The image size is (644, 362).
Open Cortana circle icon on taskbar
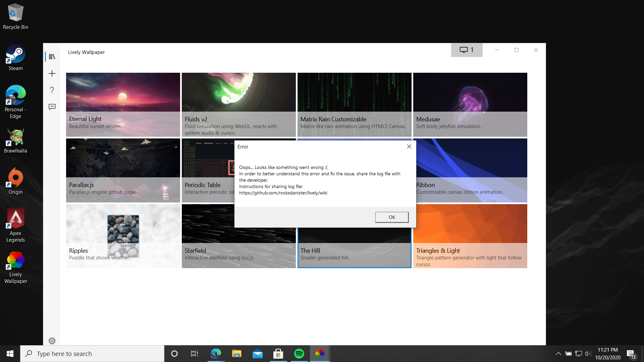[x=174, y=354]
